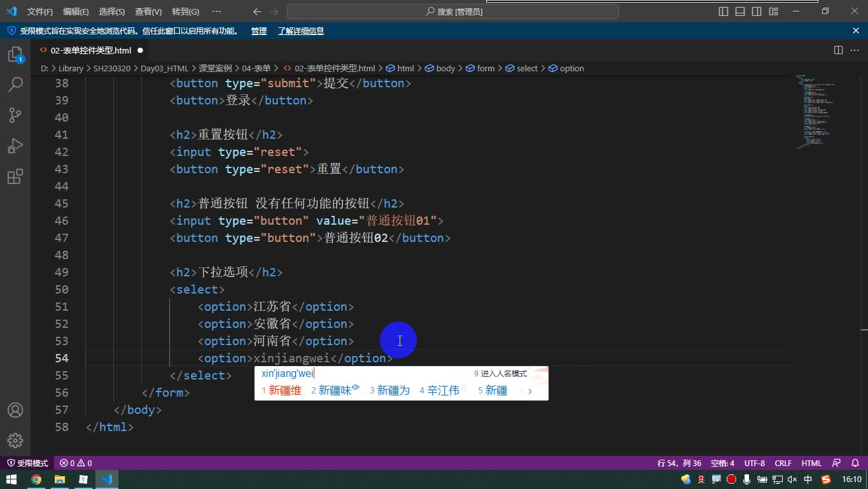Image resolution: width=868 pixels, height=489 pixels.
Task: Choose IME candidate 新疆维
Action: coord(282,390)
